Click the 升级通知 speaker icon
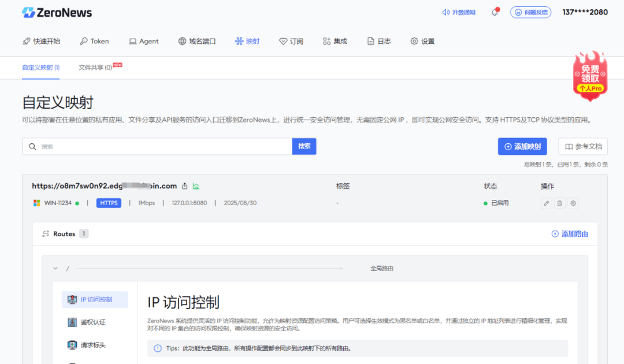624x364 pixels. tap(445, 12)
